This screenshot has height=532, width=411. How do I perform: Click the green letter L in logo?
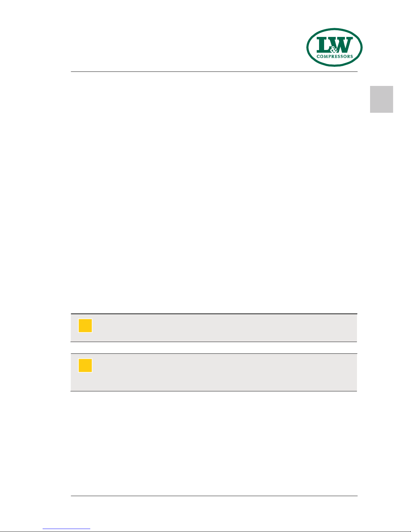[x=323, y=45]
